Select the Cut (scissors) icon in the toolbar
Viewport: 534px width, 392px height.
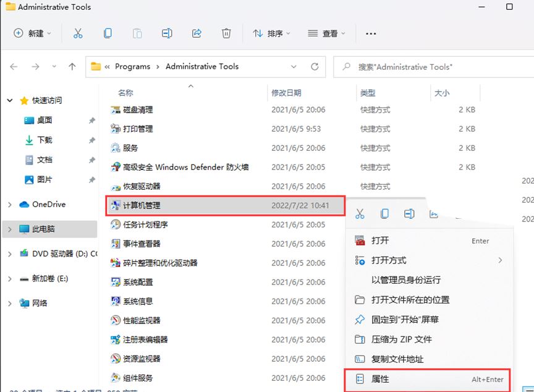(x=78, y=33)
